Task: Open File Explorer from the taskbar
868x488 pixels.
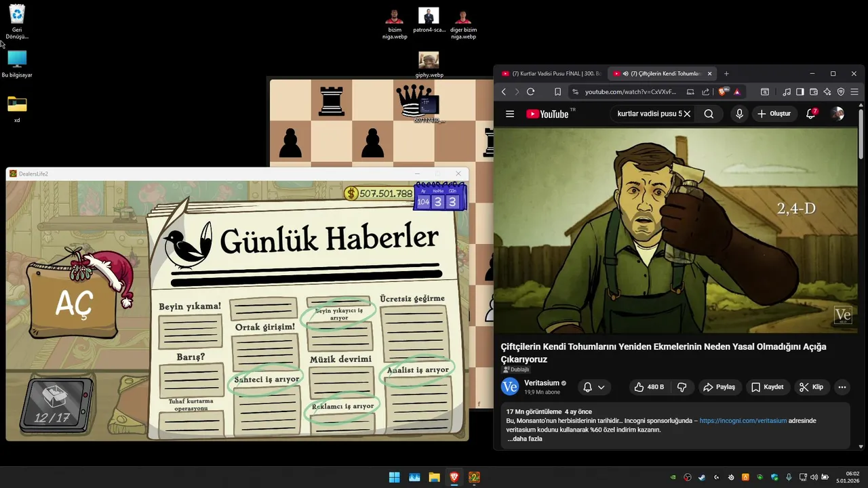Action: tap(434, 477)
